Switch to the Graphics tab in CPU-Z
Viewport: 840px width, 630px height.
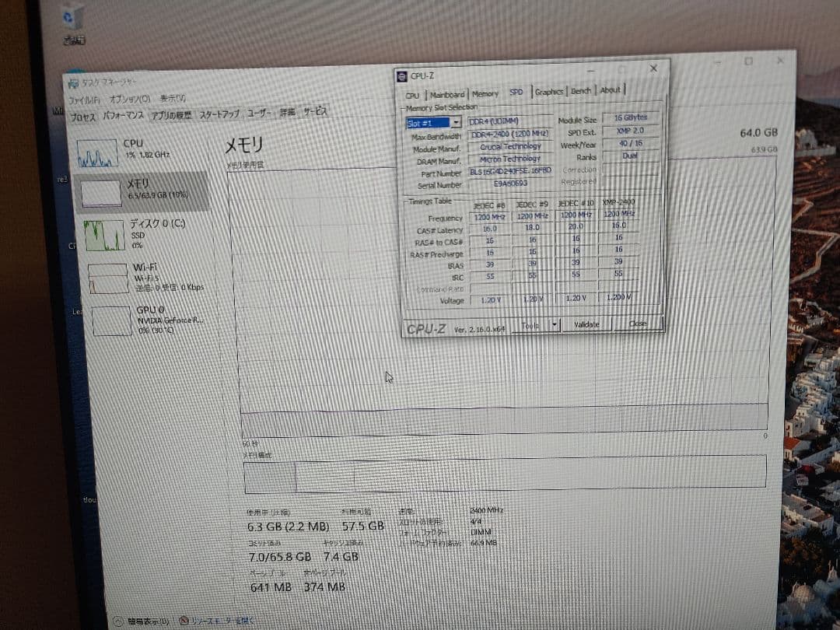click(x=549, y=92)
